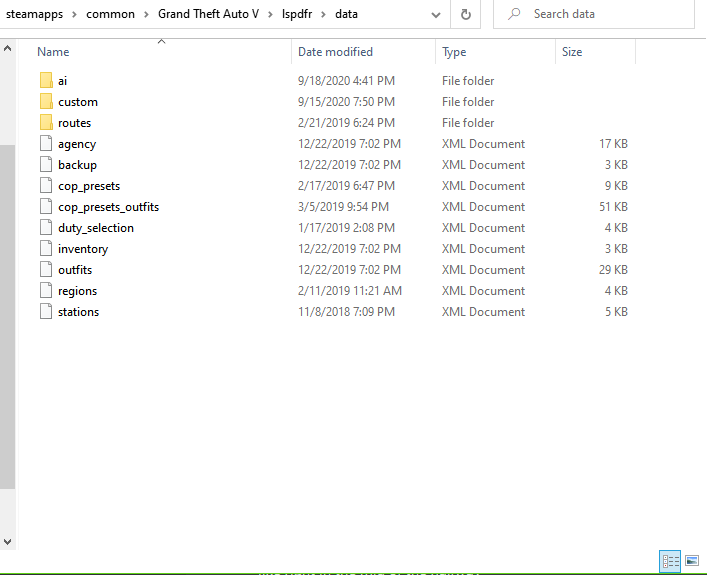Click the 5 KB size cell
This screenshot has width=707, height=575.
(x=616, y=312)
